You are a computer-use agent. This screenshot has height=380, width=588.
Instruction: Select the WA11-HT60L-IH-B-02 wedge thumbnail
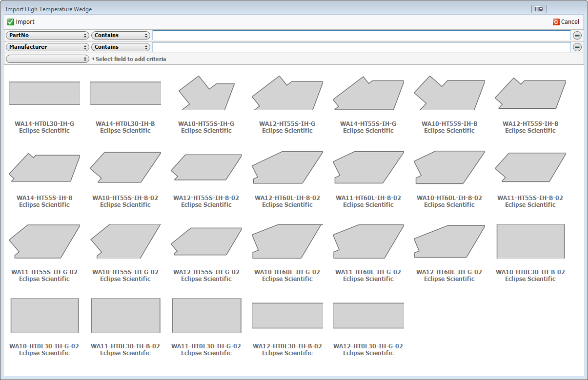coord(368,167)
